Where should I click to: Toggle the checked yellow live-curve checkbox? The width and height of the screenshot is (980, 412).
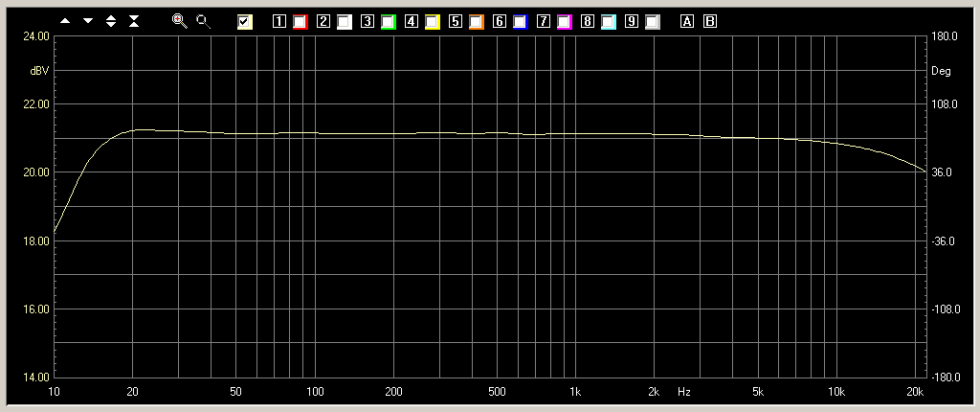[x=244, y=22]
